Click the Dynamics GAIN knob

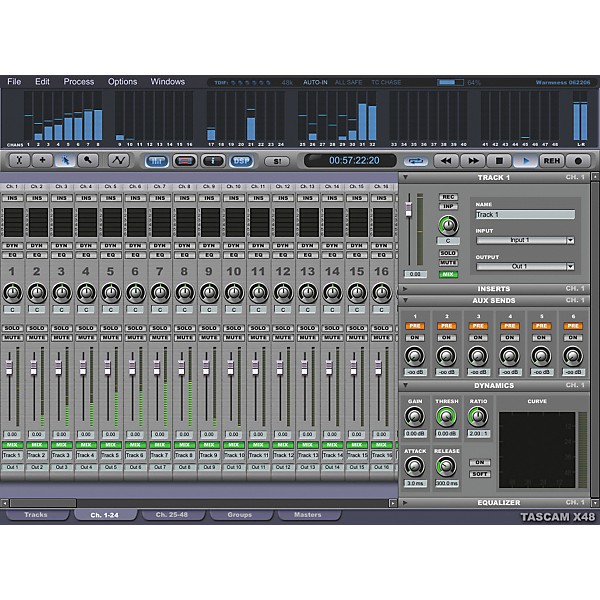415,417
